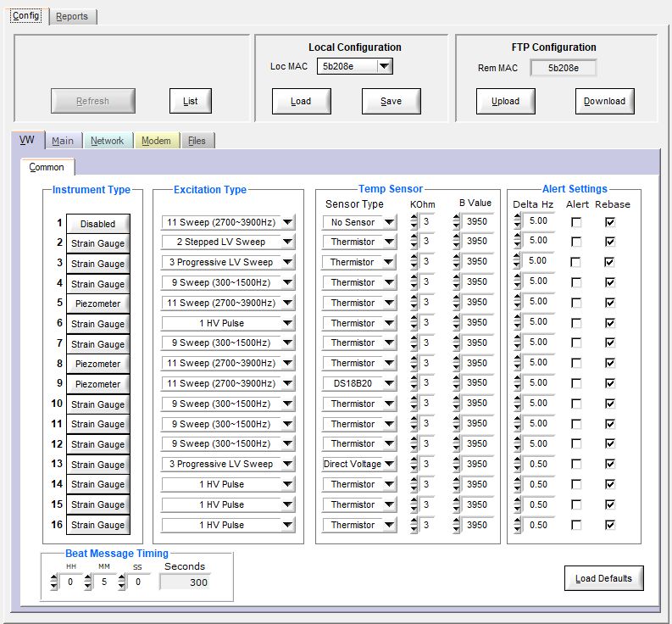This screenshot has height=624, width=672.
Task: Toggle channel 9 Piezometer instrument button
Action: 97,384
